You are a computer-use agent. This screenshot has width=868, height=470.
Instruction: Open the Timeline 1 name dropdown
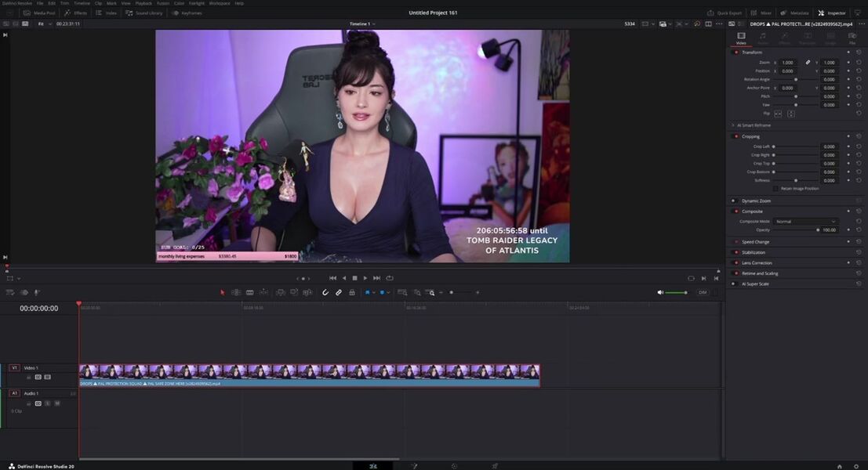pyautogui.click(x=362, y=23)
